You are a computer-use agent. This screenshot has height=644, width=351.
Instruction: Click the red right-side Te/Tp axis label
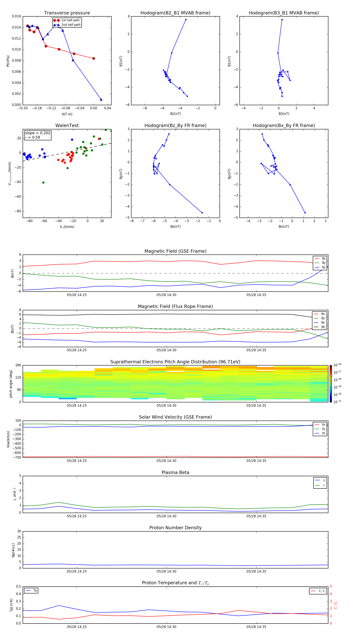click(336, 605)
